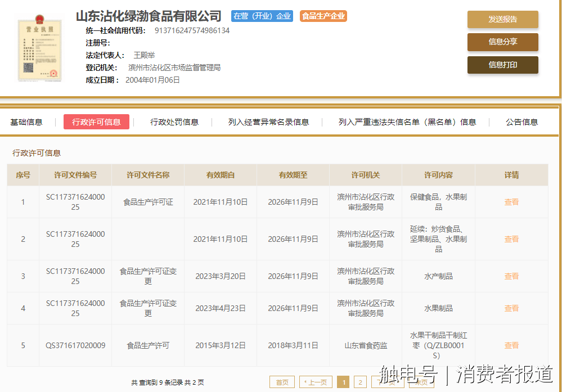Switch to the 基础信息 tab
The height and width of the screenshot is (392, 562).
[26, 122]
